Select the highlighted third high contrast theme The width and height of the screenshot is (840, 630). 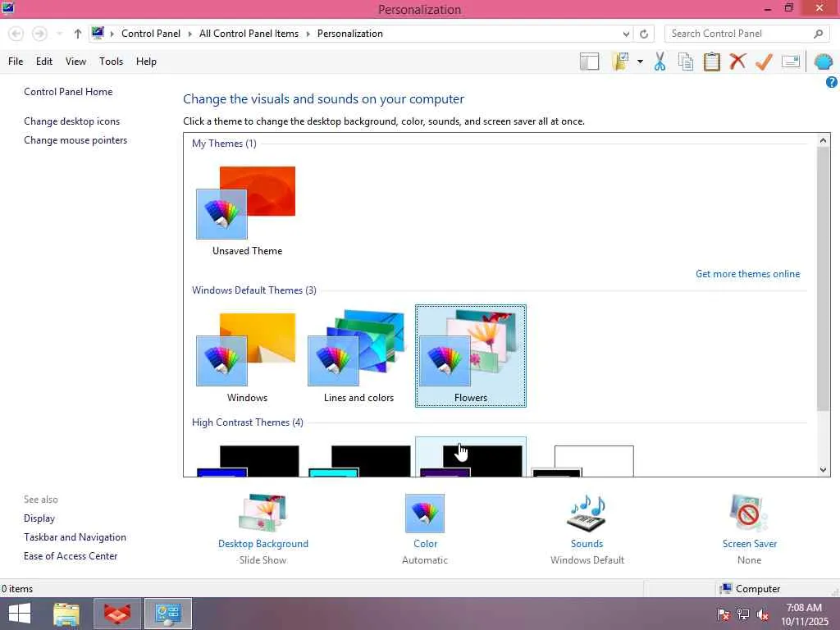[x=470, y=457]
